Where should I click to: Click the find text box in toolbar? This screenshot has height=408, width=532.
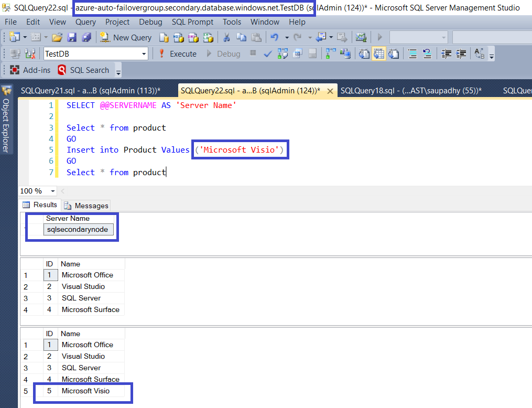click(492, 37)
